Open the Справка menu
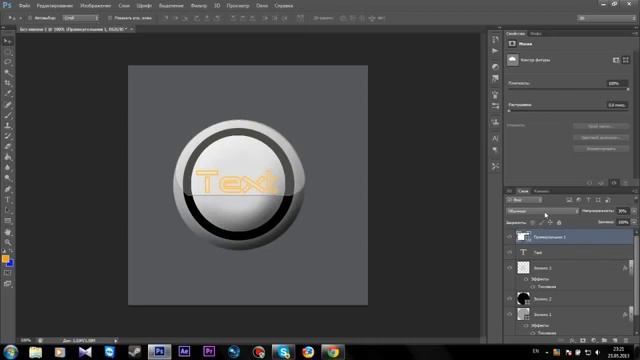The image size is (640, 360). pyautogui.click(x=284, y=6)
